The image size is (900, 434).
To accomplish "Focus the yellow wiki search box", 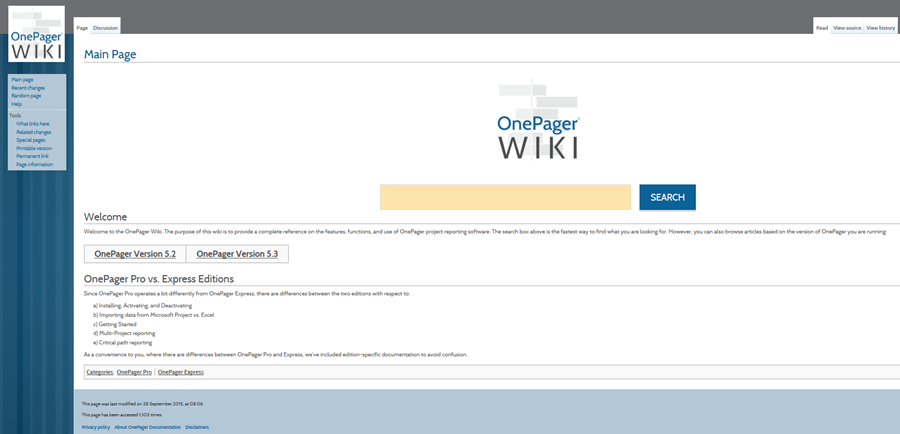I will click(x=505, y=197).
